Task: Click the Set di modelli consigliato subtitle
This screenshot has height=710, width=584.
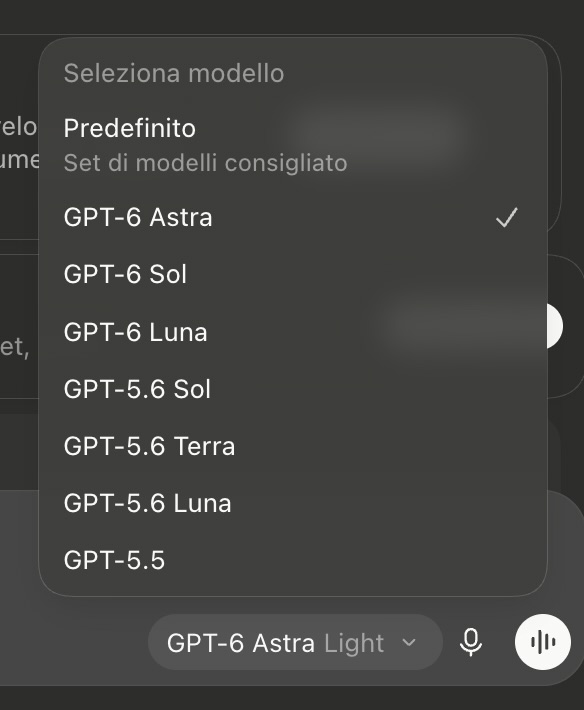Action: click(206, 163)
